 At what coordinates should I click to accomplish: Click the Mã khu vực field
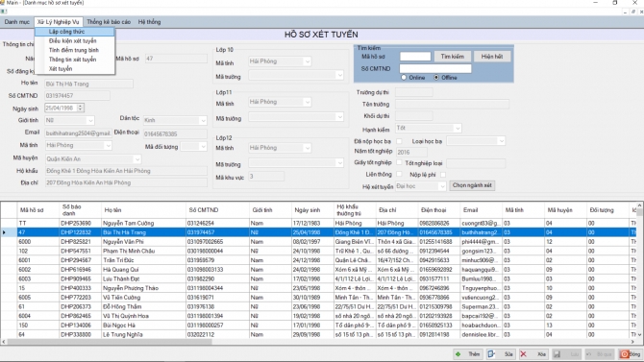click(x=266, y=177)
